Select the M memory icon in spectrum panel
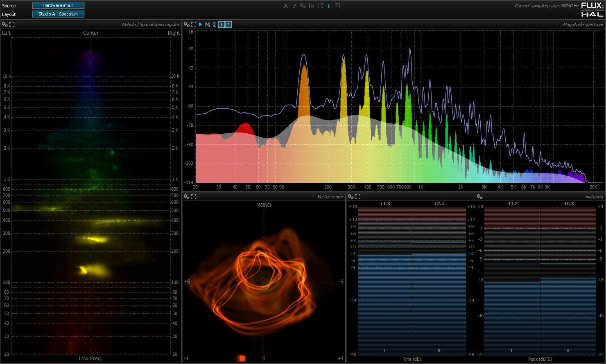 point(207,24)
